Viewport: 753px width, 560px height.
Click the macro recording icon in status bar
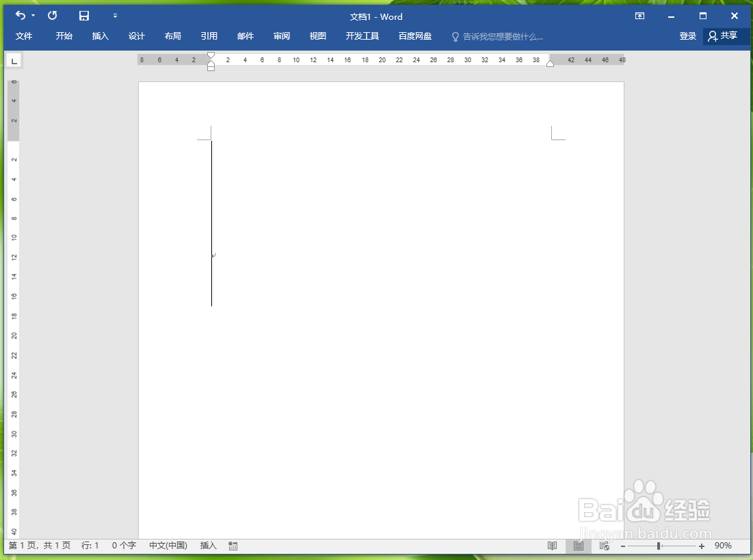pyautogui.click(x=233, y=546)
